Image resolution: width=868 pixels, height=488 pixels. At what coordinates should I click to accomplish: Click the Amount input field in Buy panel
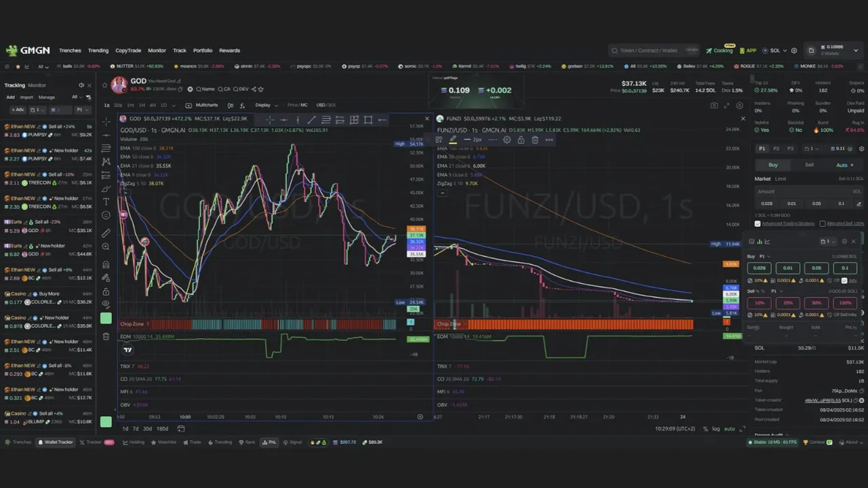click(810, 191)
